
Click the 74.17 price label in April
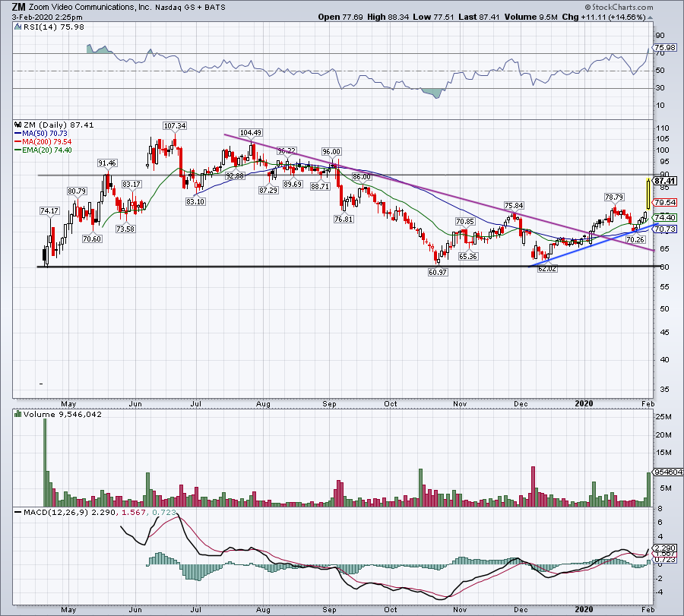click(x=49, y=210)
